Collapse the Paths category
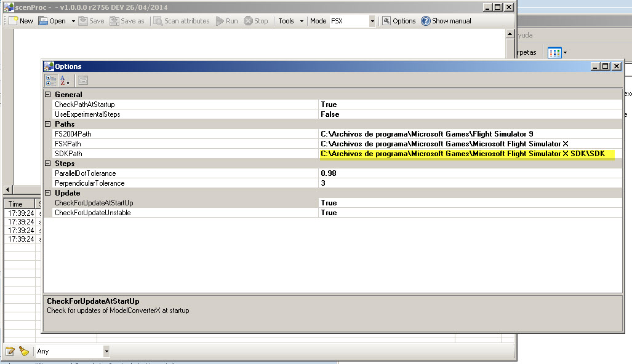 [x=48, y=124]
